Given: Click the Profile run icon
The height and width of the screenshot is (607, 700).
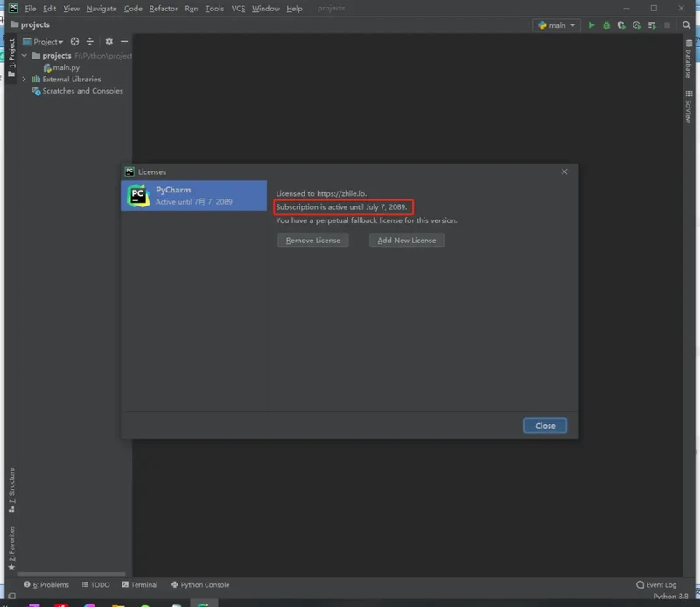Looking at the screenshot, I should (x=637, y=25).
